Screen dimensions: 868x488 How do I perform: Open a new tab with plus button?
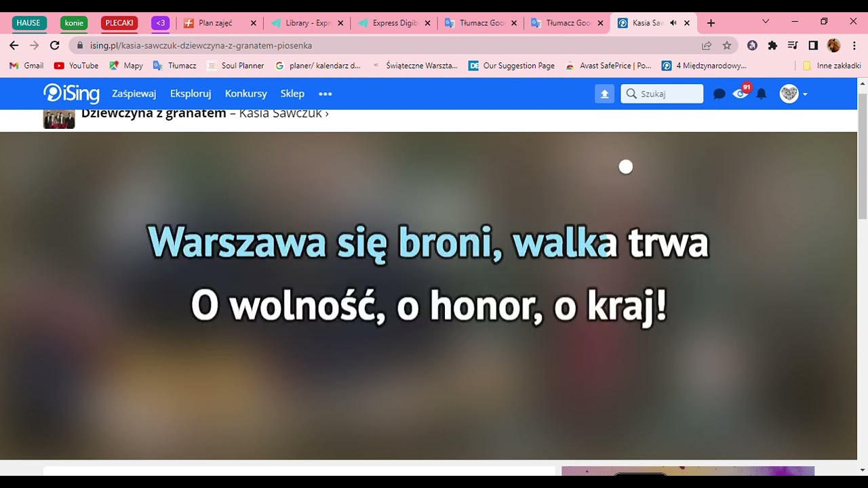(711, 23)
